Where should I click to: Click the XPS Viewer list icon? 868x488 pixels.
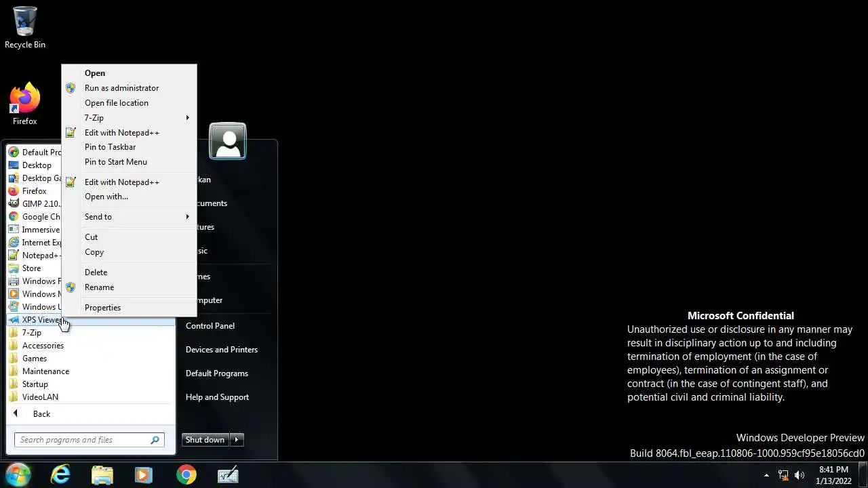point(14,319)
